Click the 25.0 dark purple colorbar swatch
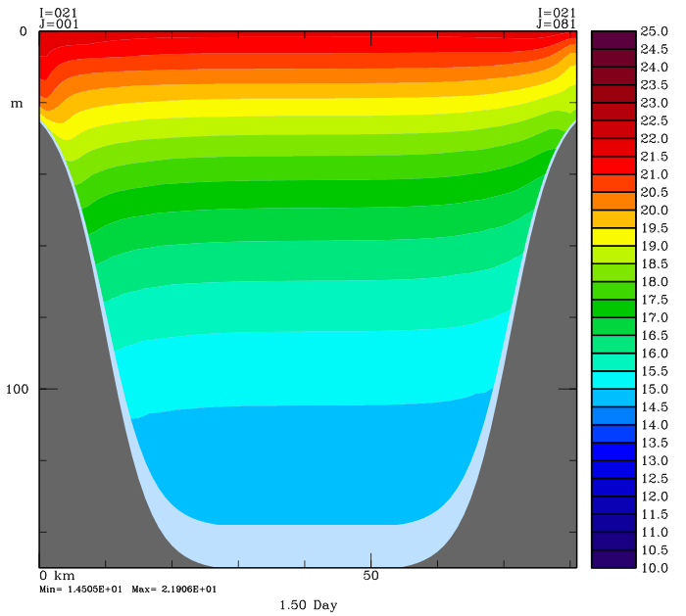Viewport: 686px width, 616px height. coord(613,40)
